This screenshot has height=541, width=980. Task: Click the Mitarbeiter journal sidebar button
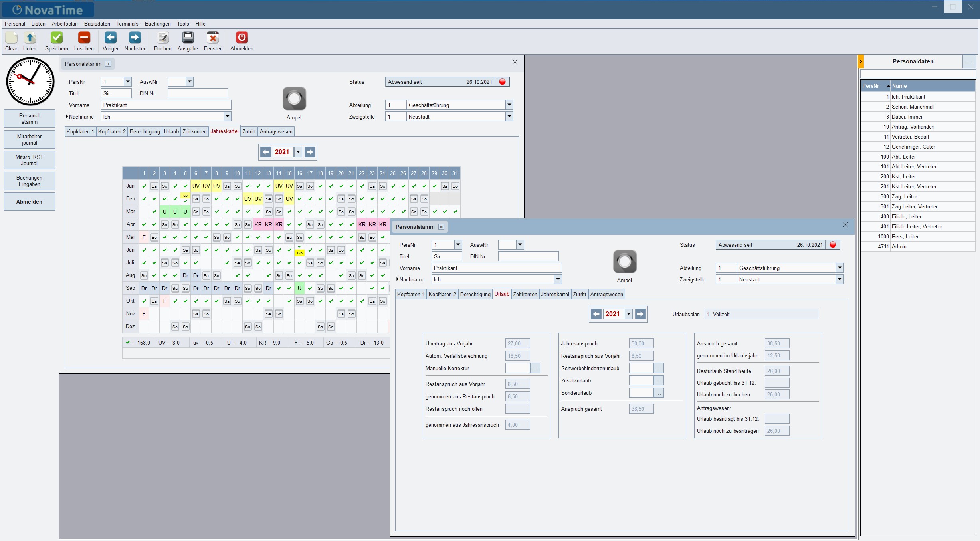(29, 139)
